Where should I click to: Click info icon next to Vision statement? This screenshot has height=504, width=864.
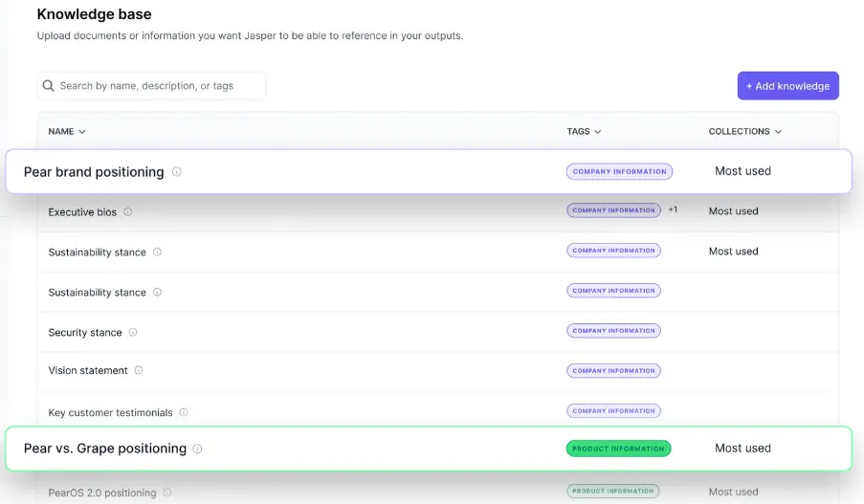139,370
